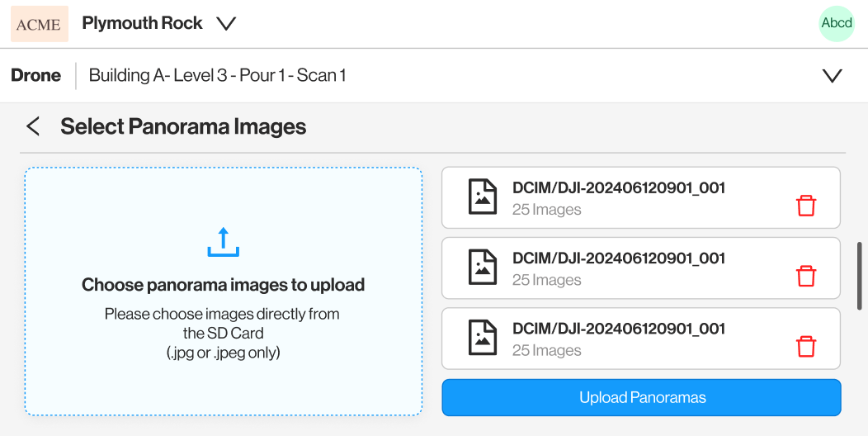
Task: Click the second folder's image file icon
Action: pos(483,268)
